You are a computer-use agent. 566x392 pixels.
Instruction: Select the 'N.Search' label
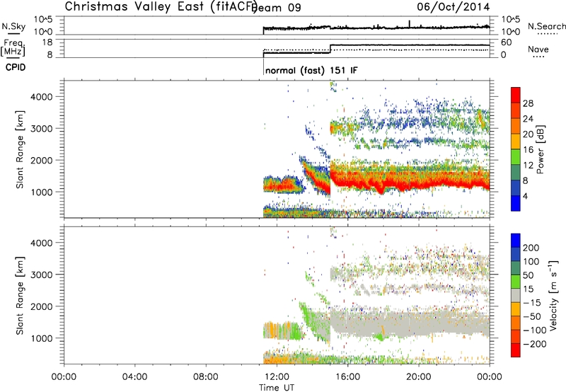(x=546, y=26)
